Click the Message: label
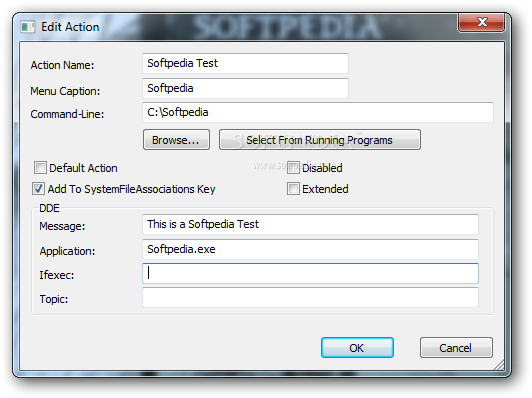532x398 pixels. [x=62, y=226]
